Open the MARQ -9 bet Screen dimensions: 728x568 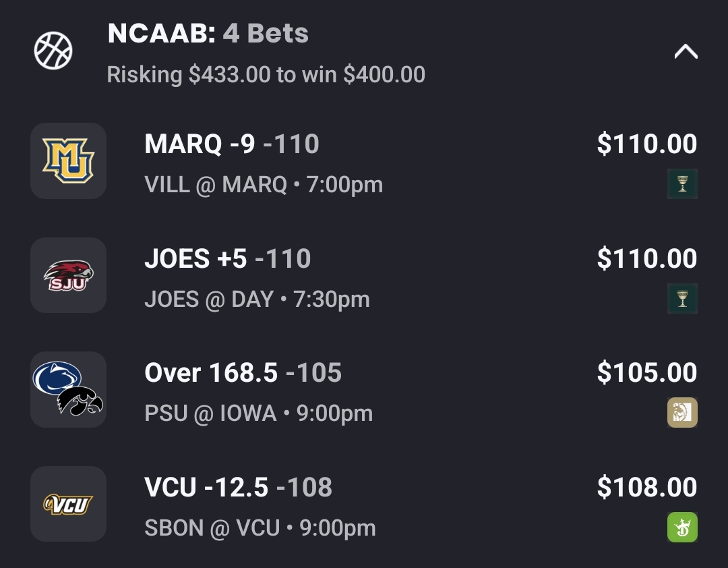pos(232,144)
